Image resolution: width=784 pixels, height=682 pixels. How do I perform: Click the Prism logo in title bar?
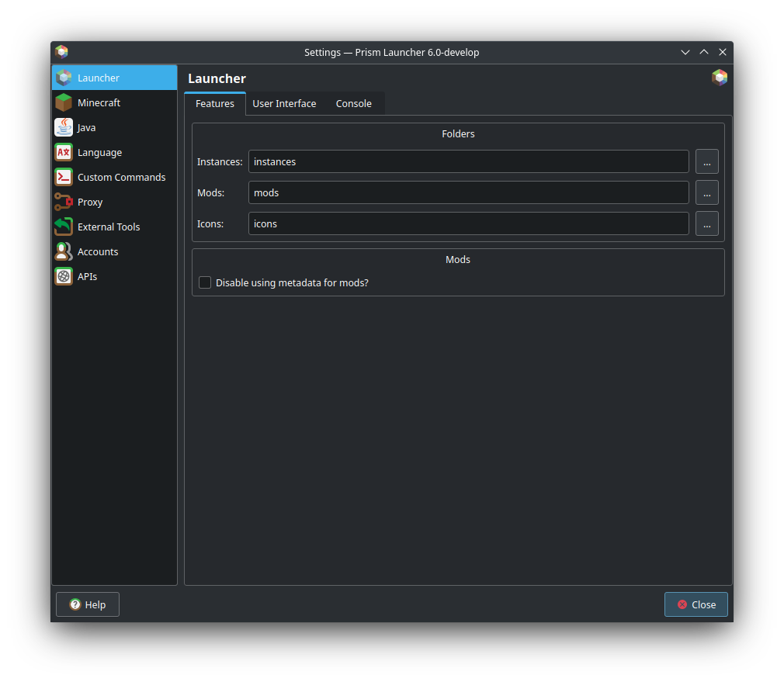pos(61,52)
